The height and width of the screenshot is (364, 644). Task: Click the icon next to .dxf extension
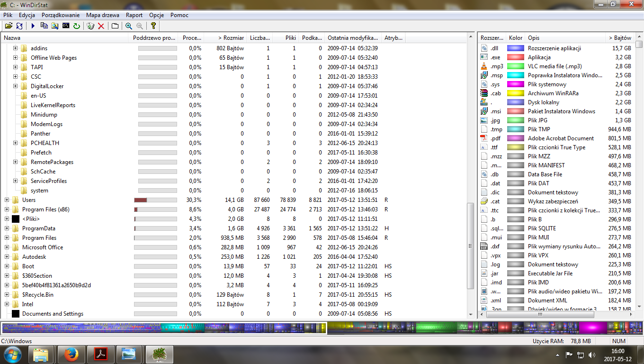[484, 246]
